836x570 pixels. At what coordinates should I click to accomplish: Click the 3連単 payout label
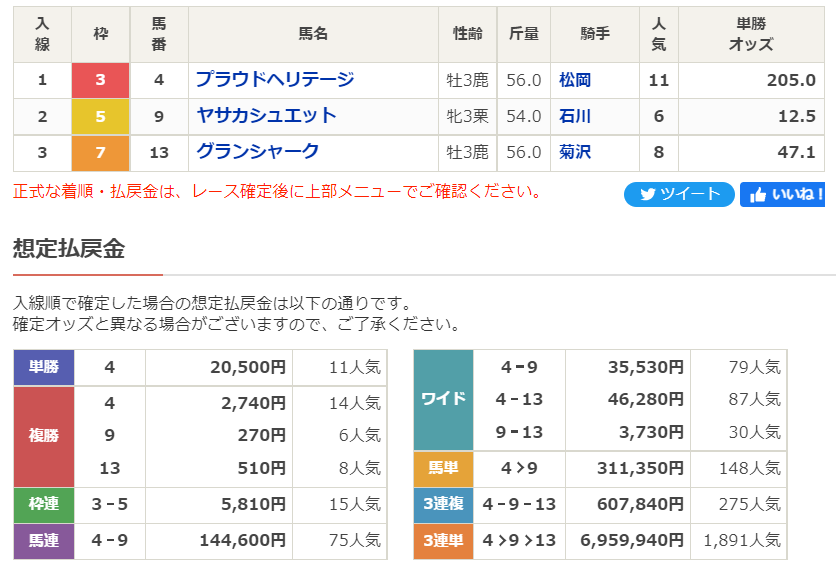443,541
